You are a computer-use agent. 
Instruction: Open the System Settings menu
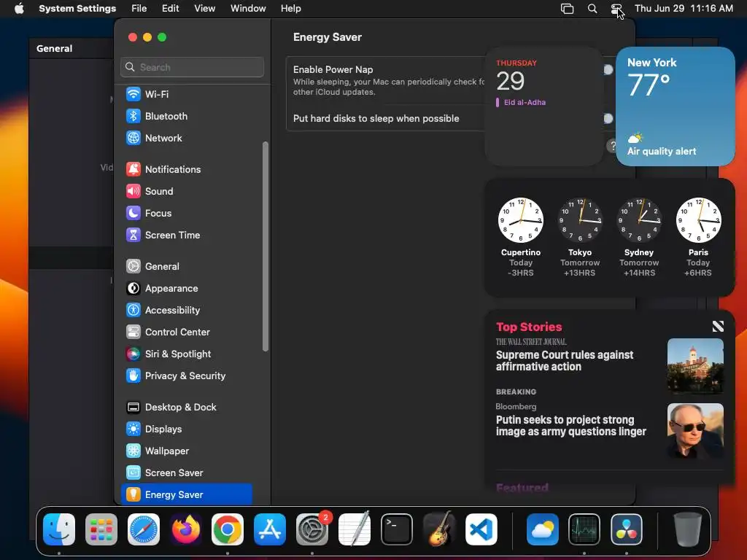click(77, 9)
